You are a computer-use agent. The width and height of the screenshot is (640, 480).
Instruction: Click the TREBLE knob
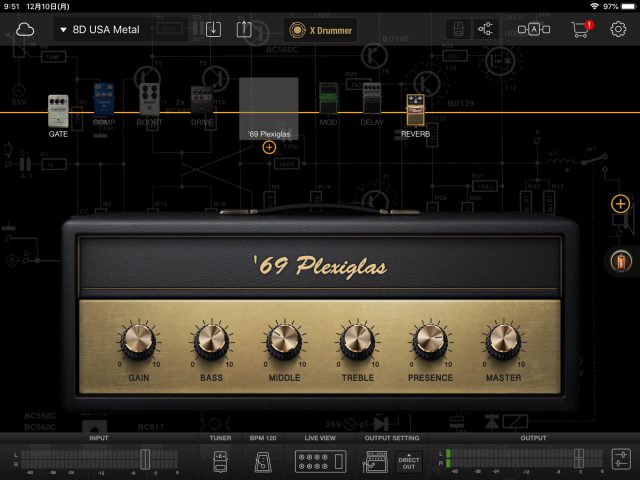pyautogui.click(x=357, y=340)
